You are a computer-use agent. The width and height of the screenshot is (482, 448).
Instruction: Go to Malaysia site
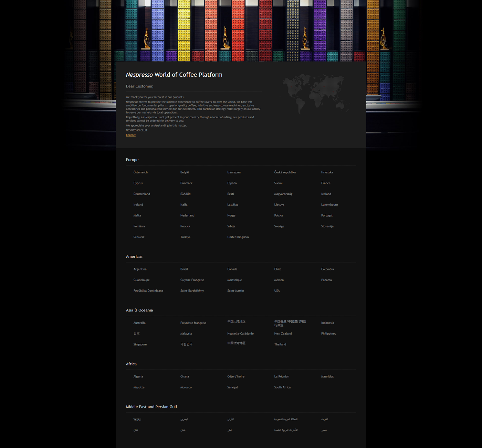(x=186, y=334)
